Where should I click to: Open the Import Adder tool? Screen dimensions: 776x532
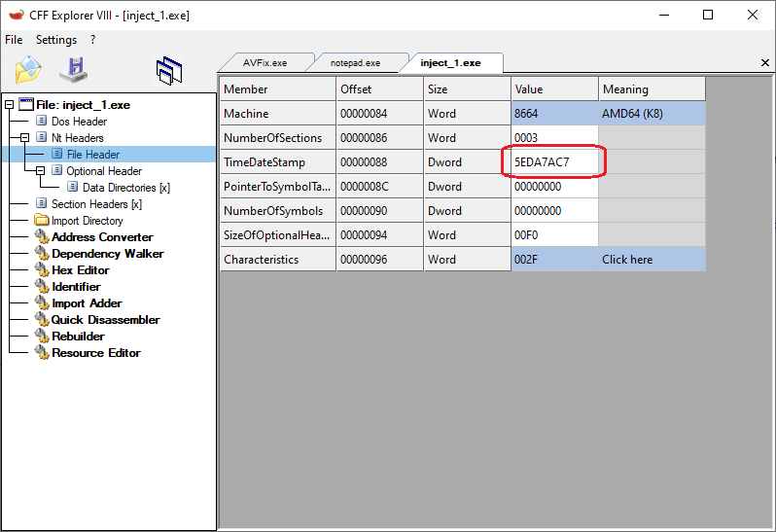(88, 303)
